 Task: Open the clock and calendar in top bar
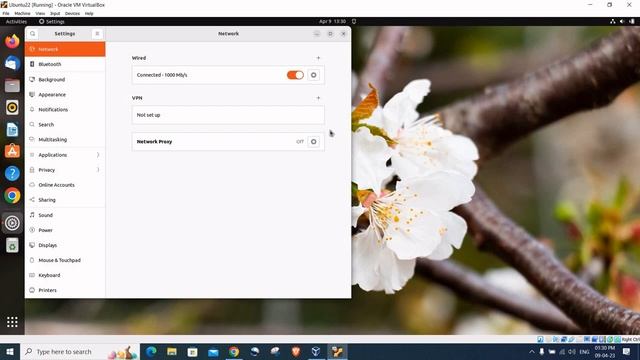click(332, 21)
